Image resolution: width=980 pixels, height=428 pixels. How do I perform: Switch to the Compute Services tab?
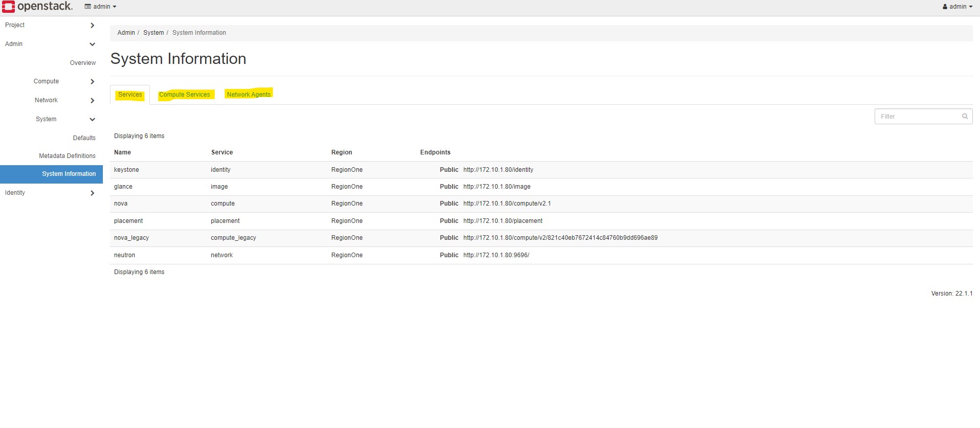click(185, 95)
